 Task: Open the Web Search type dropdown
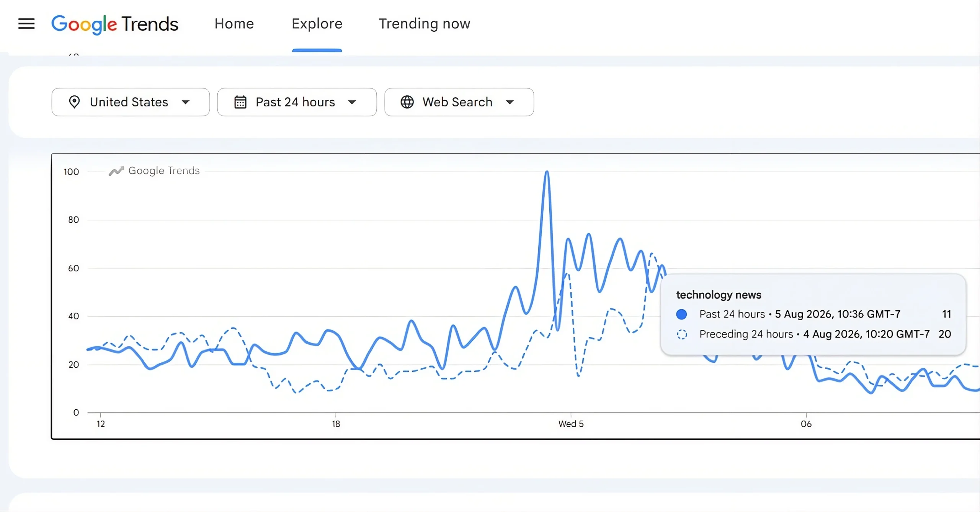(x=459, y=102)
